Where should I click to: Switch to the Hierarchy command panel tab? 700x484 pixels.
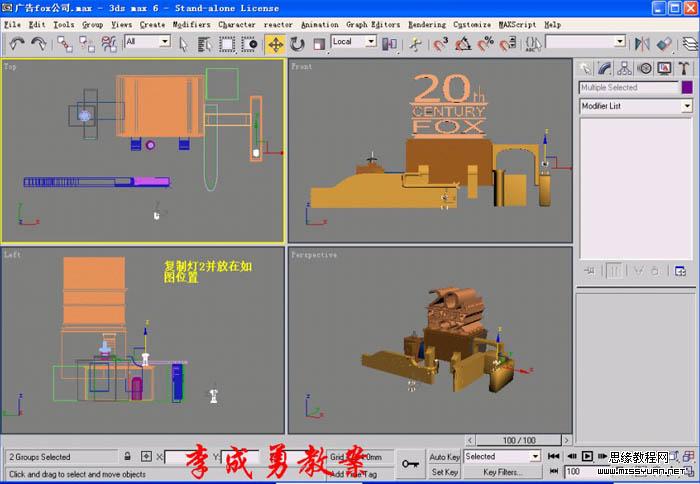point(624,68)
